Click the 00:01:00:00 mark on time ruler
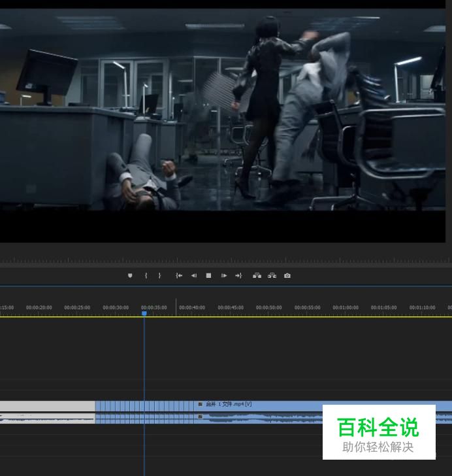The width and height of the screenshot is (452, 476). [346, 307]
